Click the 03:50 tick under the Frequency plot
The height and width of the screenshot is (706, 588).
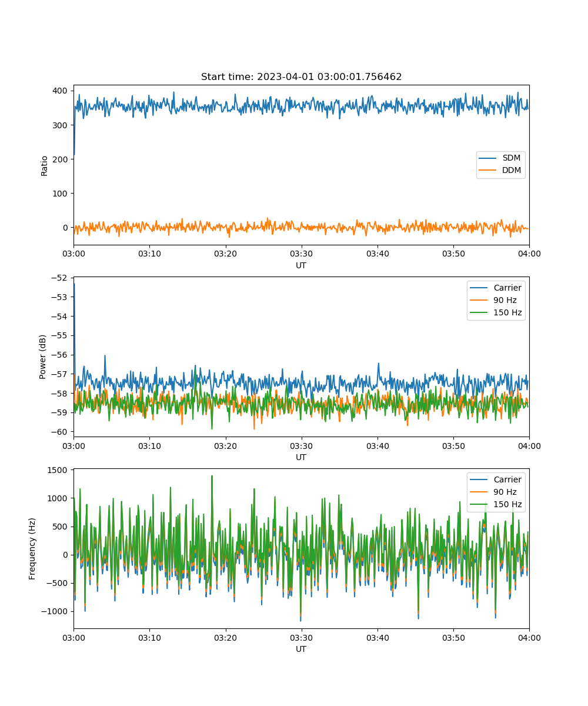[453, 637]
